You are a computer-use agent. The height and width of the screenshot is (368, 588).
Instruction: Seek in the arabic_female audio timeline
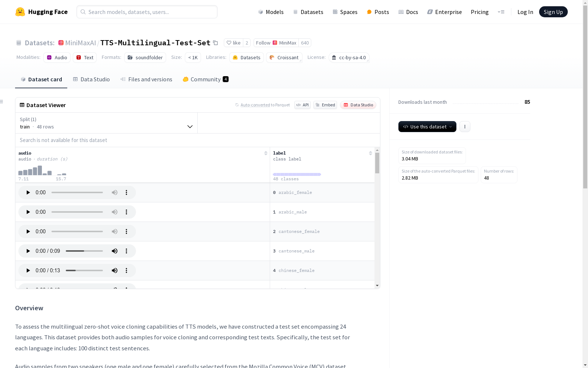coord(77,192)
